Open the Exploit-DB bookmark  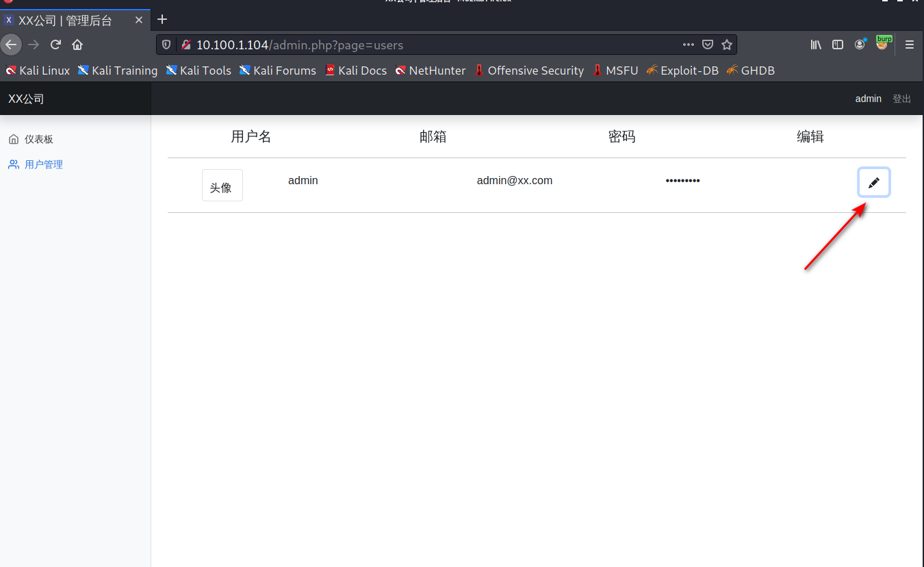tap(682, 71)
